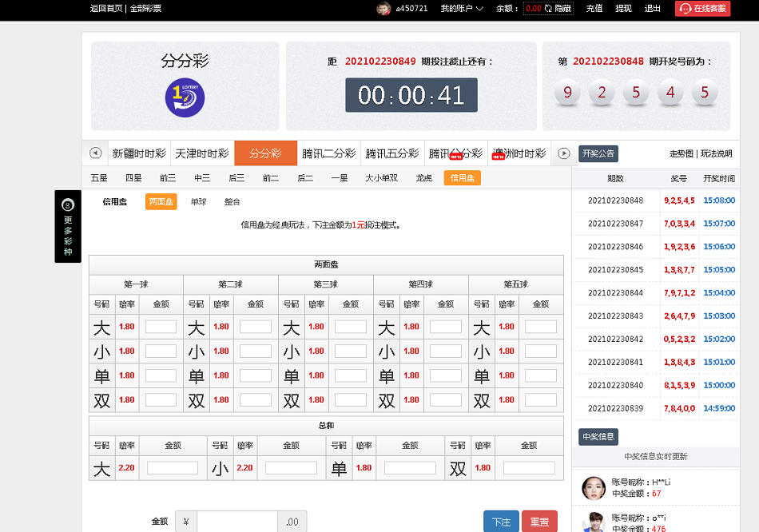Select the 单球 play mode

198,202
